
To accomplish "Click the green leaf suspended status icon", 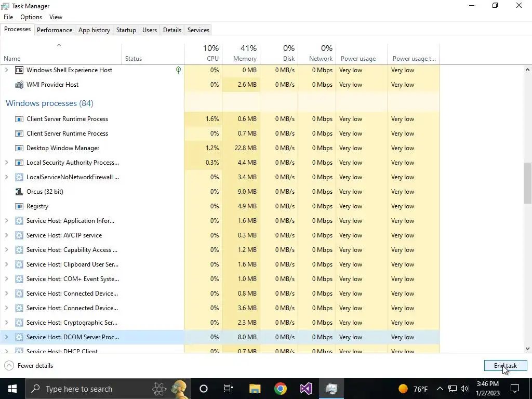I will (178, 70).
